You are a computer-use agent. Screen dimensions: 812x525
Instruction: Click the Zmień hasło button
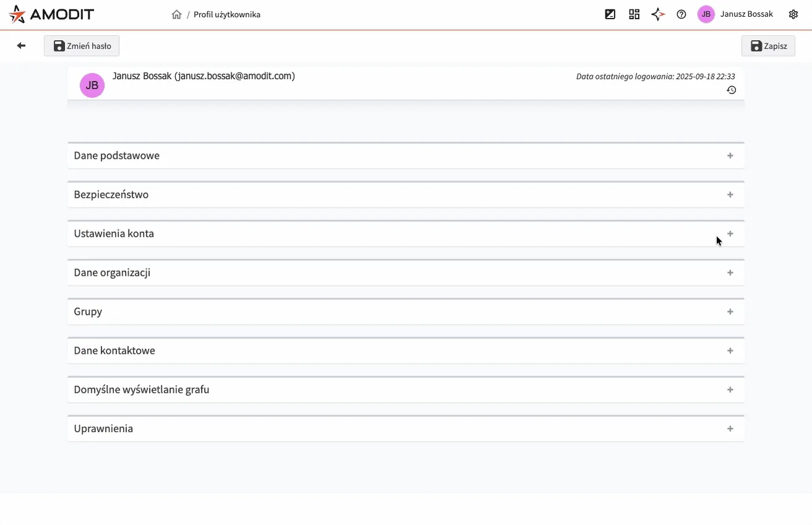pyautogui.click(x=82, y=46)
